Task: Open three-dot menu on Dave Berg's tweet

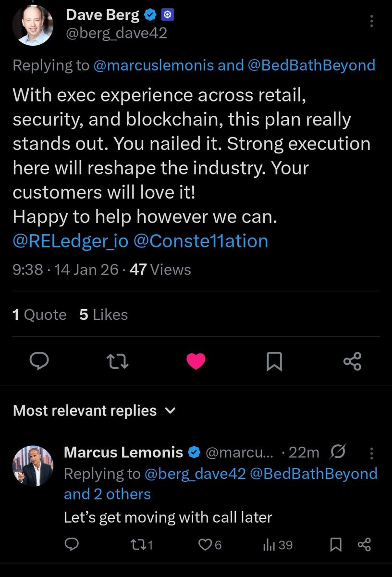Action: point(371,22)
